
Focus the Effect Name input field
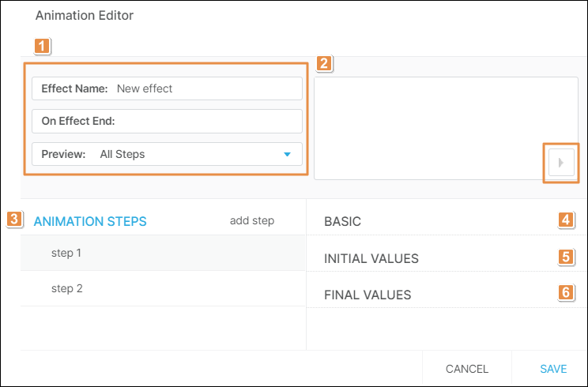205,88
